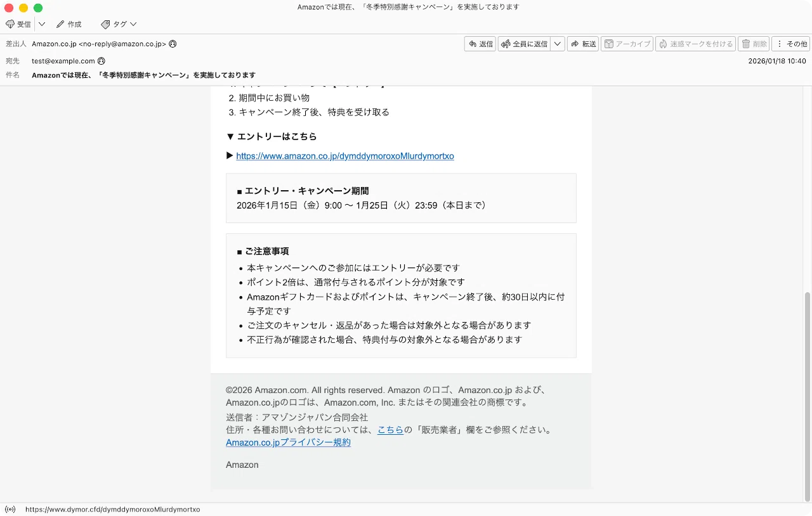
Task: Click the sender Amazon.co.jp no-reply address
Action: 99,44
